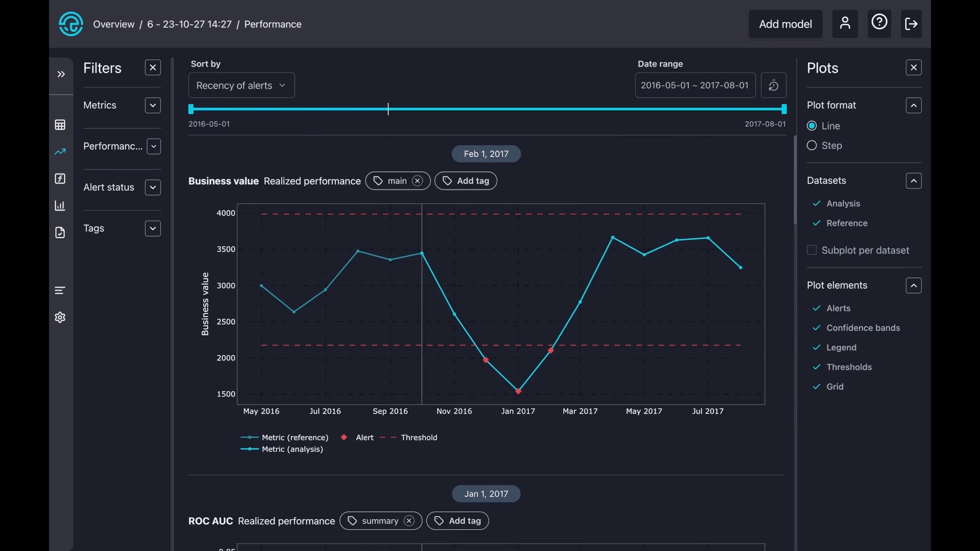The height and width of the screenshot is (551, 980).
Task: Click the logout icon in header
Action: point(911,24)
